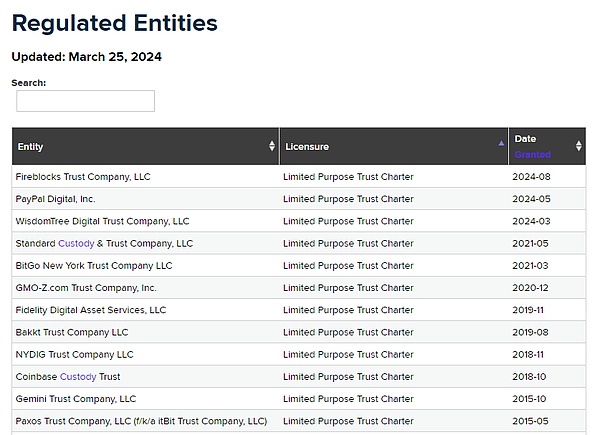Image resolution: width=600 pixels, height=435 pixels.
Task: Click GMO-Z.com Trust Company, Inc. entry
Action: [x=86, y=288]
